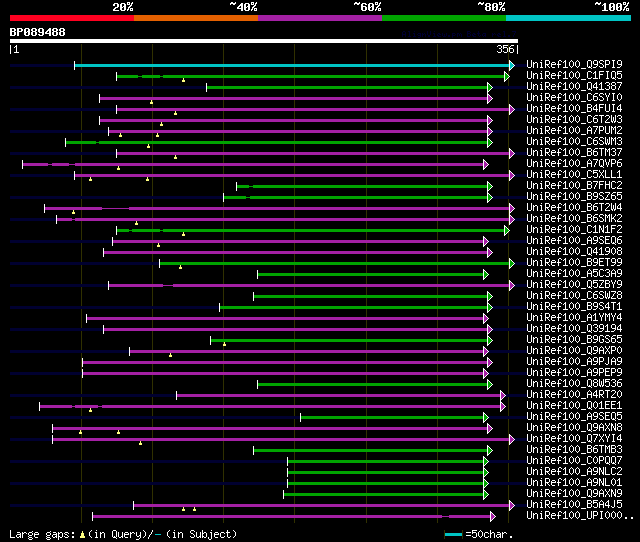
Task: Open the UniRef100_Q9AXN9 hit
Action: click(574, 494)
